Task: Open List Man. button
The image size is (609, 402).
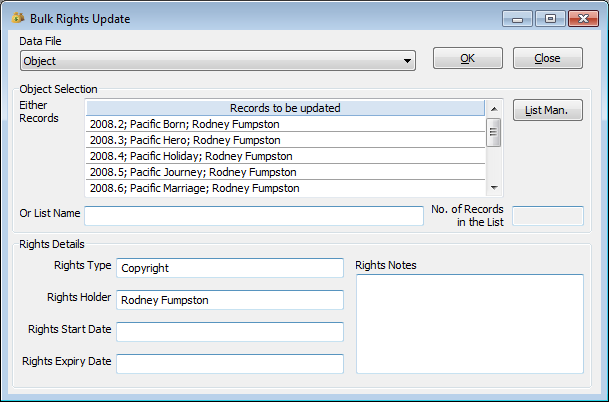Action: coord(548,110)
